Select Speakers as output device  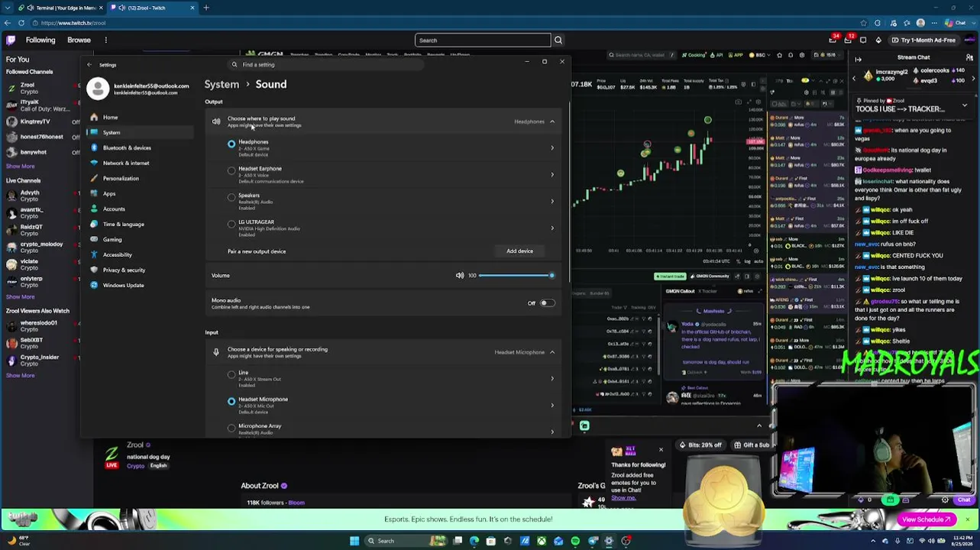click(231, 197)
